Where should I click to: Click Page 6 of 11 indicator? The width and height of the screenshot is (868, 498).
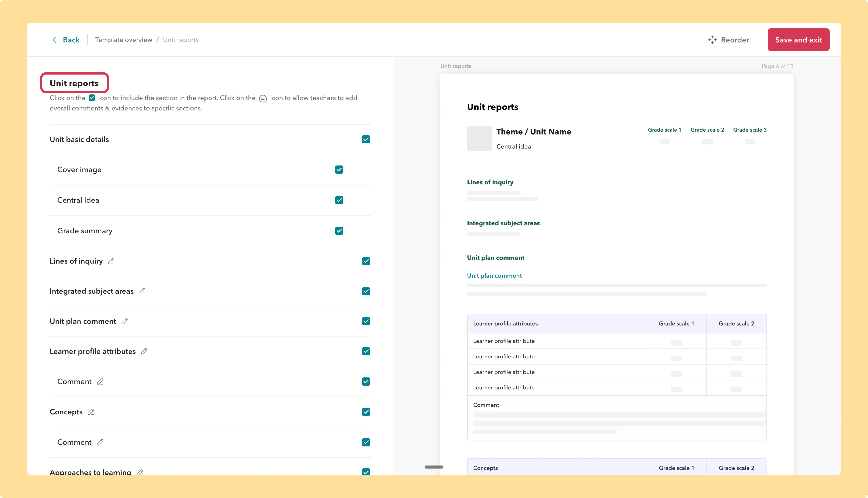click(x=777, y=66)
